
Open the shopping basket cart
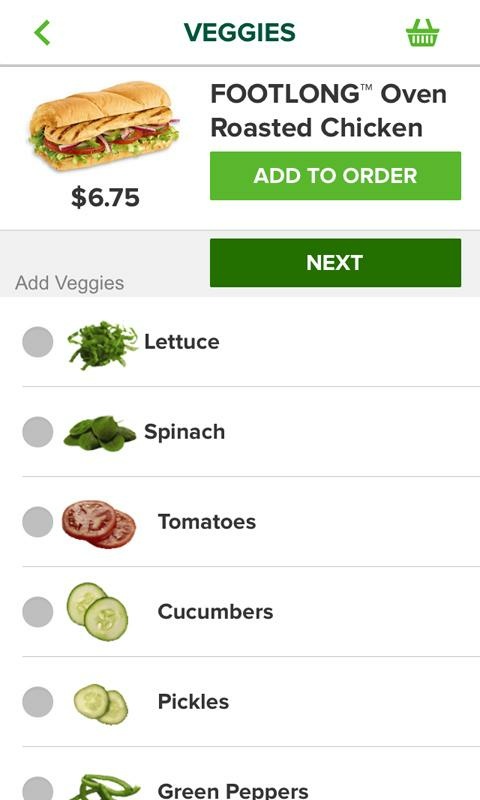point(422,33)
